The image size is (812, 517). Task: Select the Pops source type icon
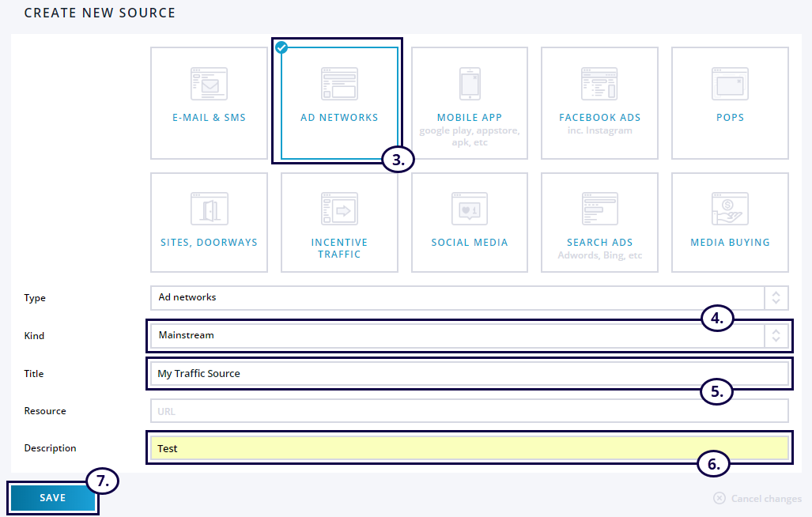click(x=729, y=84)
